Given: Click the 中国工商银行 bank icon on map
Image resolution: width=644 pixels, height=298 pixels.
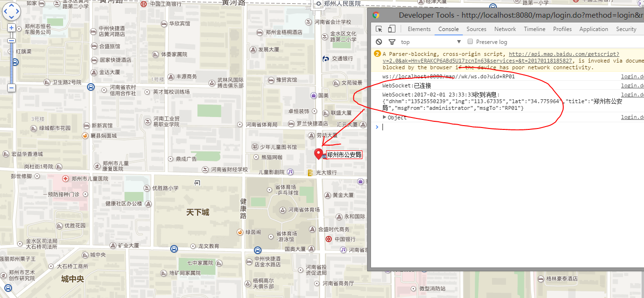Looking at the screenshot, I should [144, 4].
